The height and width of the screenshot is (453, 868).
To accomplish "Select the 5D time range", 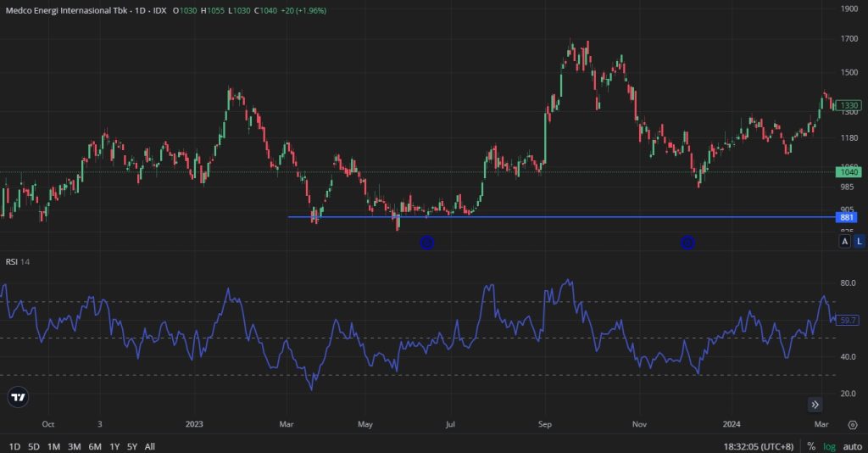I will coord(34,446).
